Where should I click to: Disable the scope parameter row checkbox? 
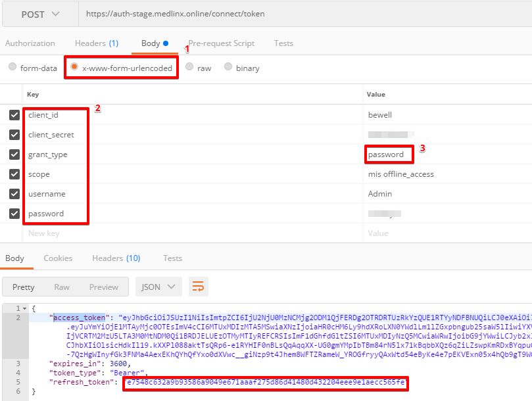15,174
